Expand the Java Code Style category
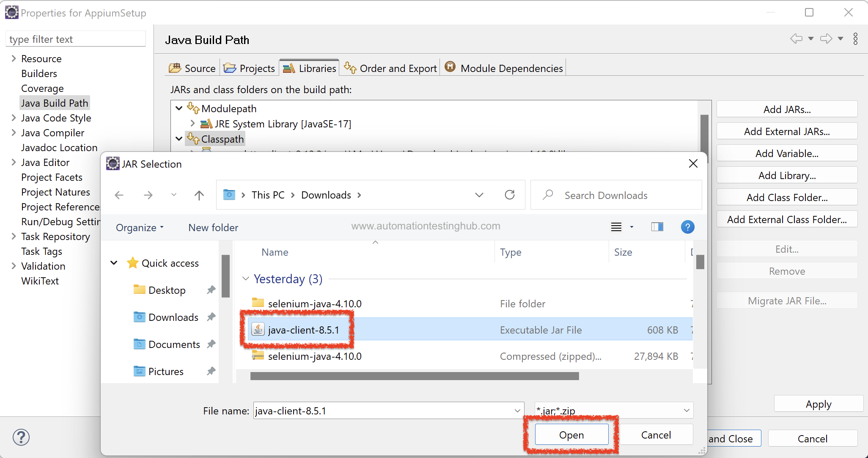Viewport: 868px width, 458px height. [14, 118]
